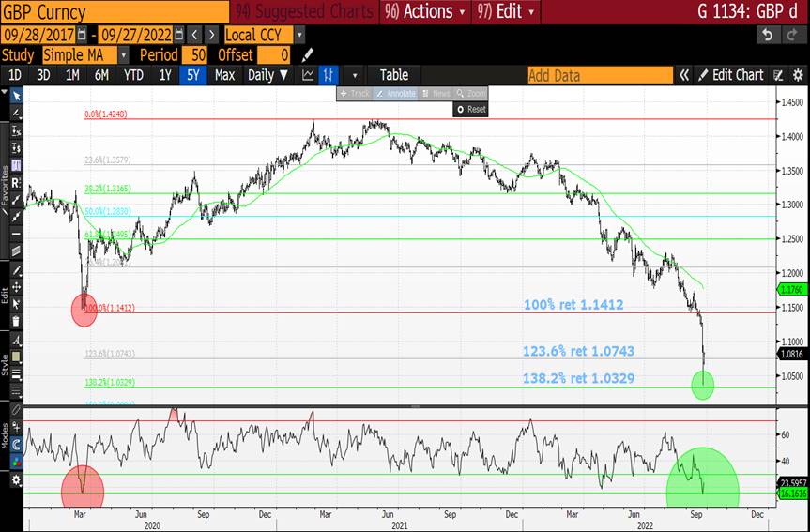This screenshot has width=810, height=532.
Task: Pick the pencil edit tool in the Edit group
Action: pos(17,270)
